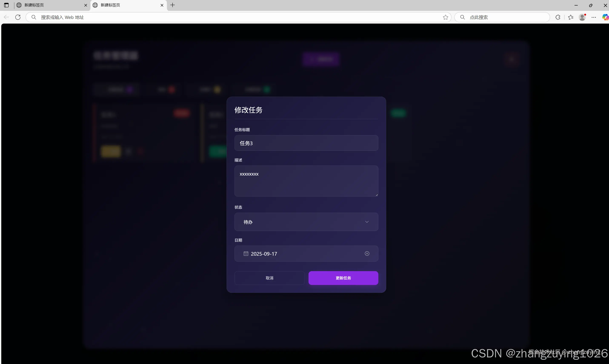Clear the date with the circle-x icon
Image resolution: width=609 pixels, height=364 pixels.
(x=367, y=253)
